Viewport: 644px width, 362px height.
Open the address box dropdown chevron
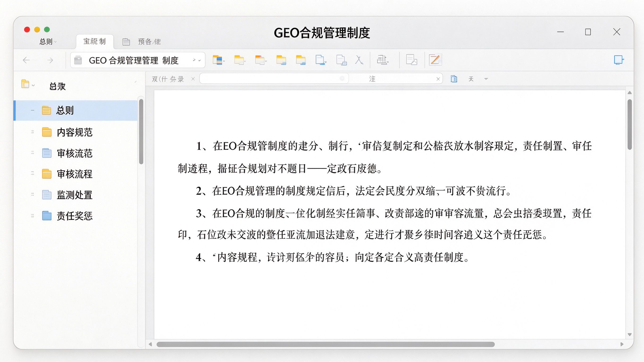point(200,61)
